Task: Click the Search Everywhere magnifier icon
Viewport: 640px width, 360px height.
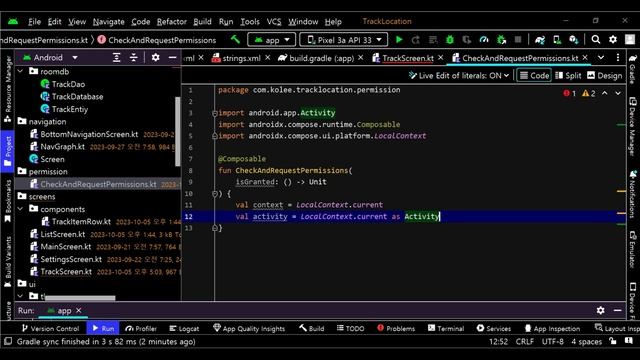Action: [x=596, y=40]
